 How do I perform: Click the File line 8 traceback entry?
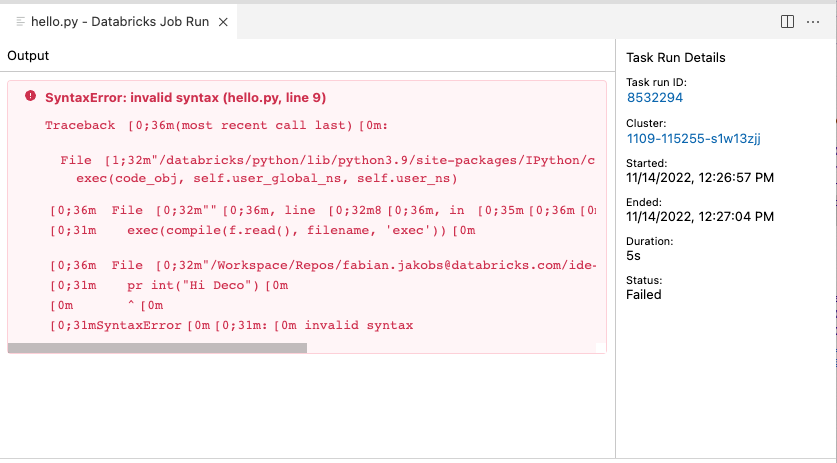click(x=323, y=210)
